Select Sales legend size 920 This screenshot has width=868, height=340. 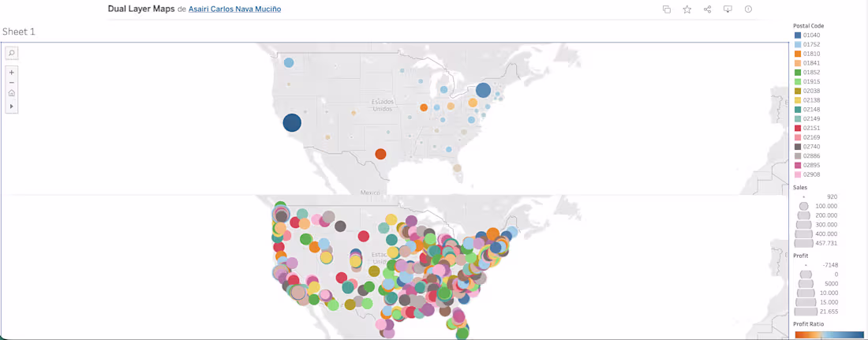817,196
